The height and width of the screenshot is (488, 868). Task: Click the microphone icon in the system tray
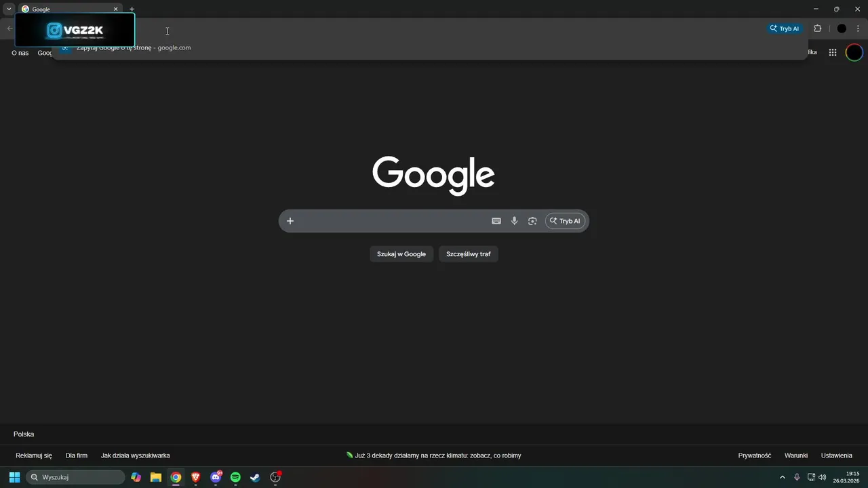(x=797, y=477)
